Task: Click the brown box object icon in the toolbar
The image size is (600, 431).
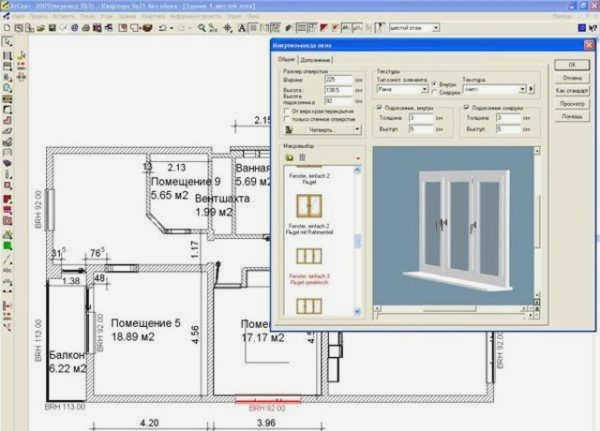Action: click(147, 28)
